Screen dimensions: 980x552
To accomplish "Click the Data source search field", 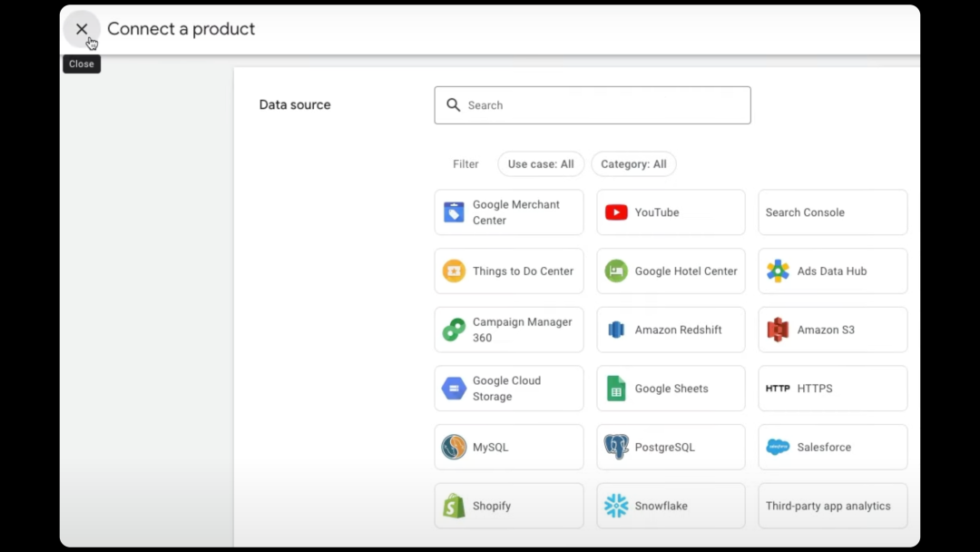I will [x=592, y=105].
